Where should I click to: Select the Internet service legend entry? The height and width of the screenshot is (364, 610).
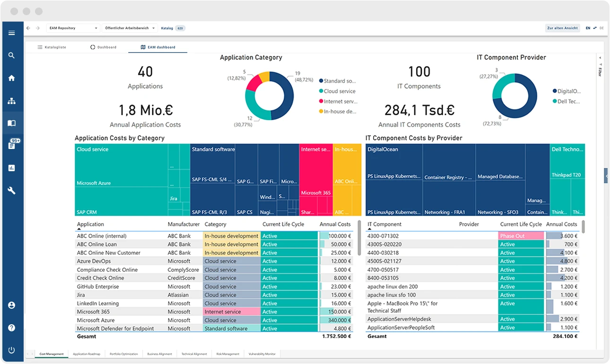point(338,102)
